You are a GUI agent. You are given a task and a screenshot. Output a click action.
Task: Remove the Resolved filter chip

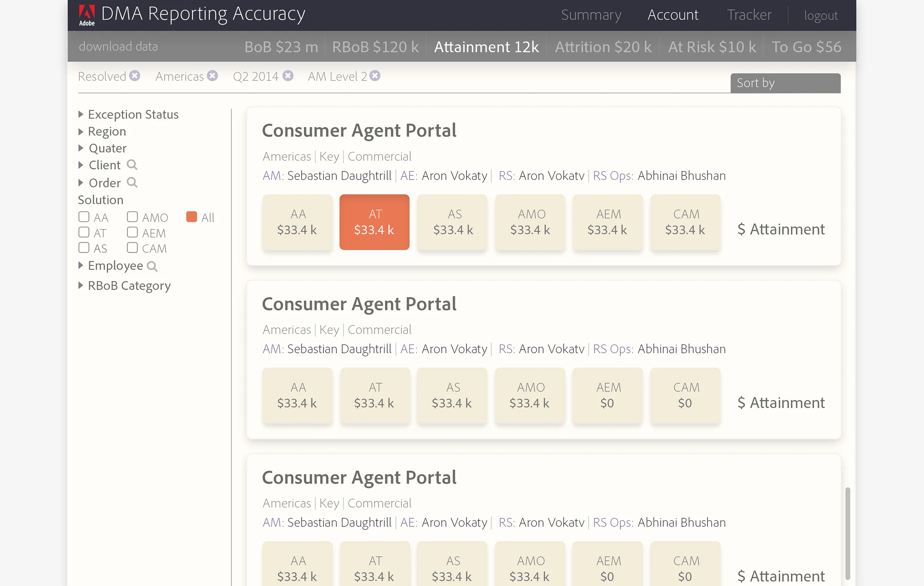134,75
